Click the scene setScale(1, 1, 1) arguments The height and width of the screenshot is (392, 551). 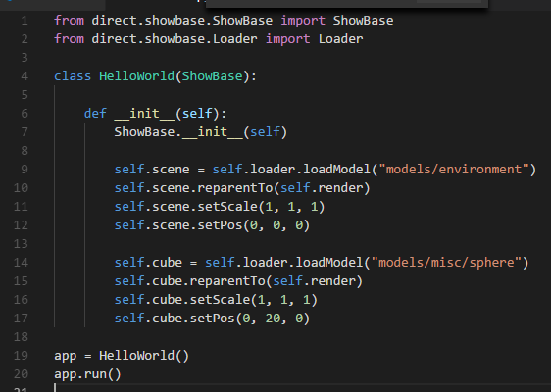coord(291,207)
